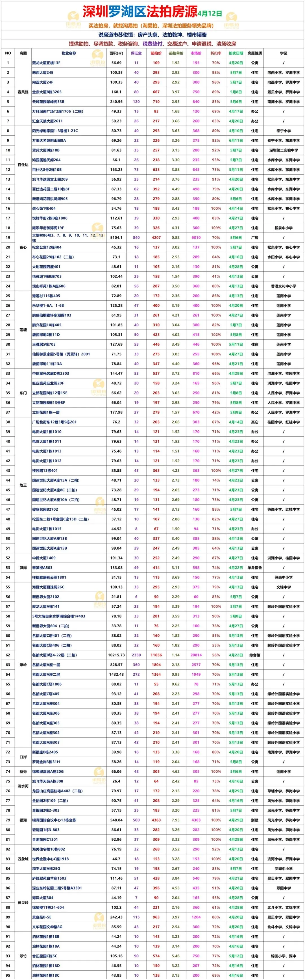Select school district 香港文礼中小学

point(283,286)
